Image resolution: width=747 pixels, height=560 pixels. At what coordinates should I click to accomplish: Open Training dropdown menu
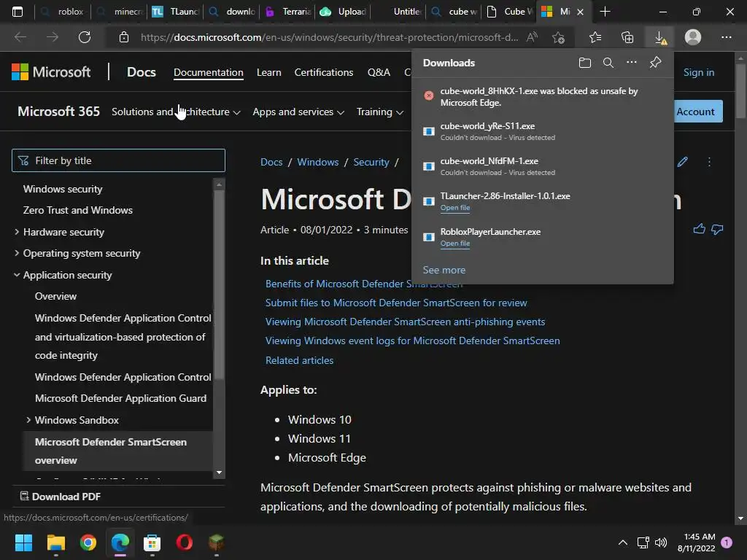379,112
